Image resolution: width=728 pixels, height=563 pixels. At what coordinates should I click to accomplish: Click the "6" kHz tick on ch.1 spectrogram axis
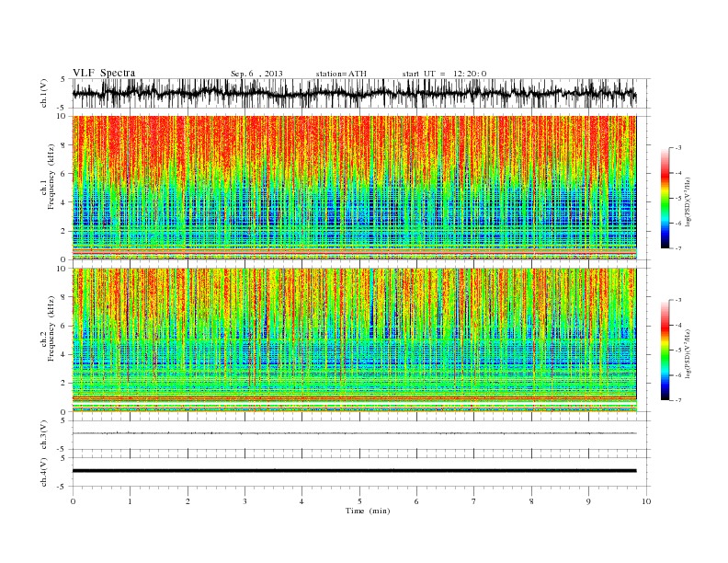point(64,174)
